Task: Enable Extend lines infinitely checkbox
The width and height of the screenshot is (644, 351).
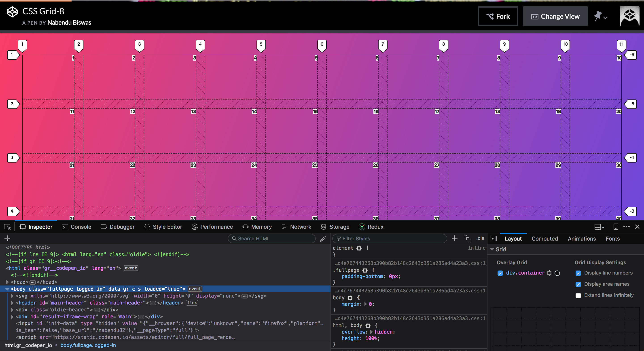Action: (578, 296)
